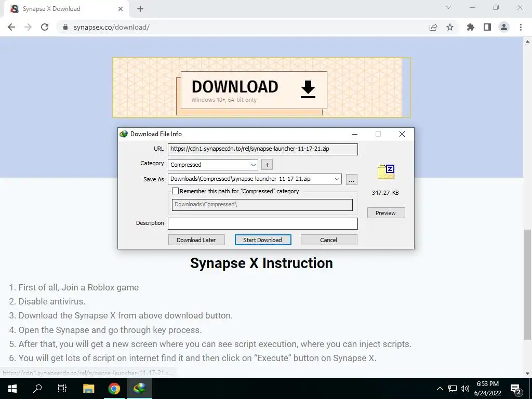Expand the Save As path dropdown
Image resolution: width=532 pixels, height=399 pixels.
[337, 179]
